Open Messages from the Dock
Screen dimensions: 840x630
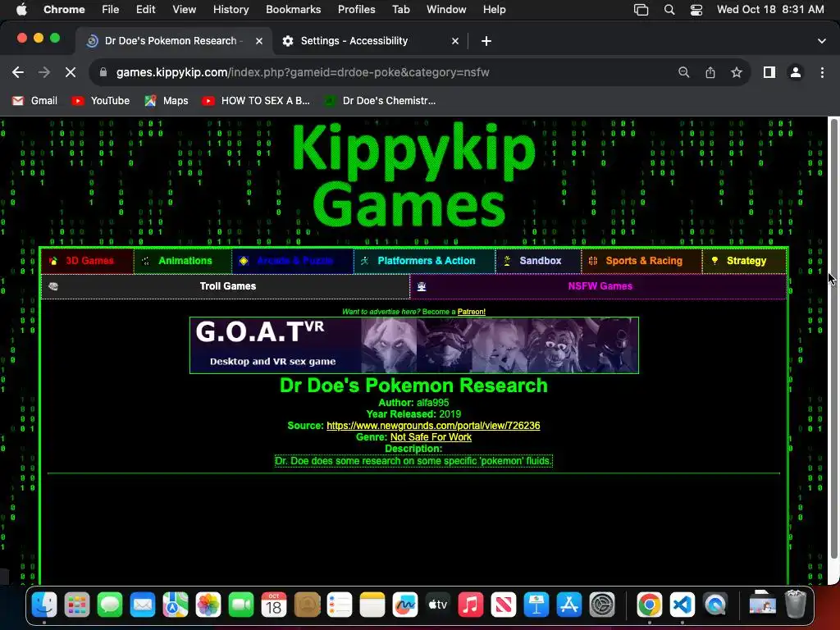(x=110, y=605)
